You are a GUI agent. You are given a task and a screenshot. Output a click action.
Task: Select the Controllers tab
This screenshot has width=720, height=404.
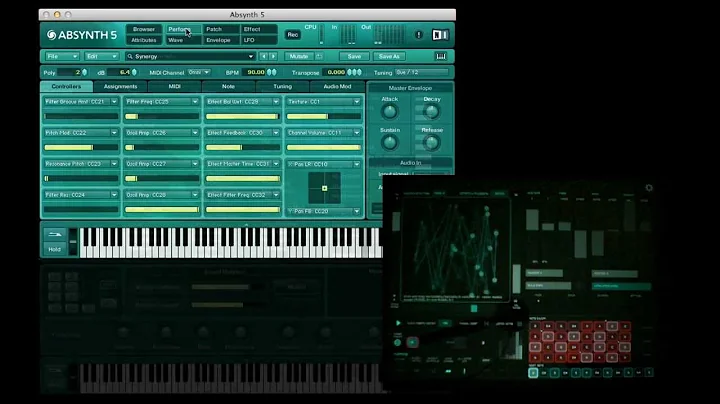click(x=66, y=86)
